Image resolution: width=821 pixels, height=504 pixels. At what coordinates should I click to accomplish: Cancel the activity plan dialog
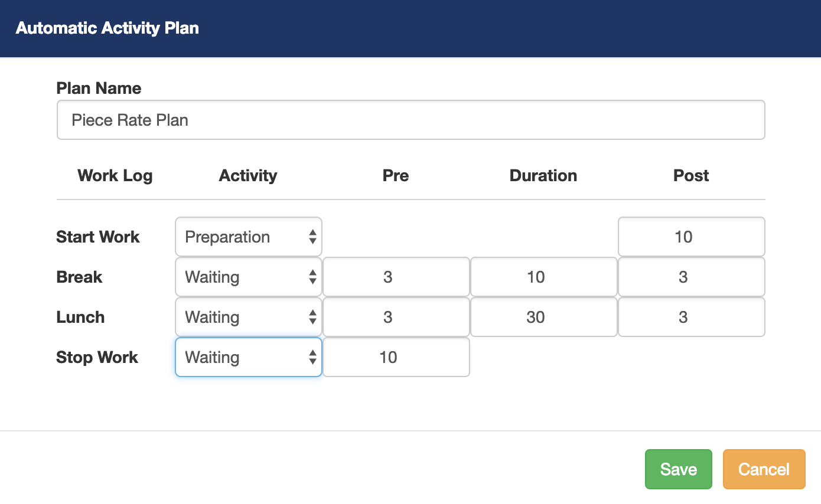[764, 469]
